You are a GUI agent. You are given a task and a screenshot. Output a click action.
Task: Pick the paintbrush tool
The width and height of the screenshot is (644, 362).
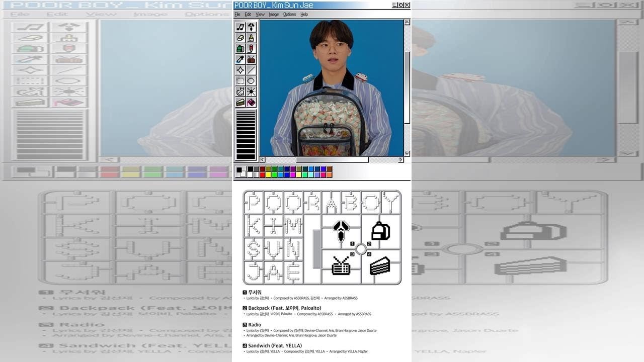(x=251, y=38)
